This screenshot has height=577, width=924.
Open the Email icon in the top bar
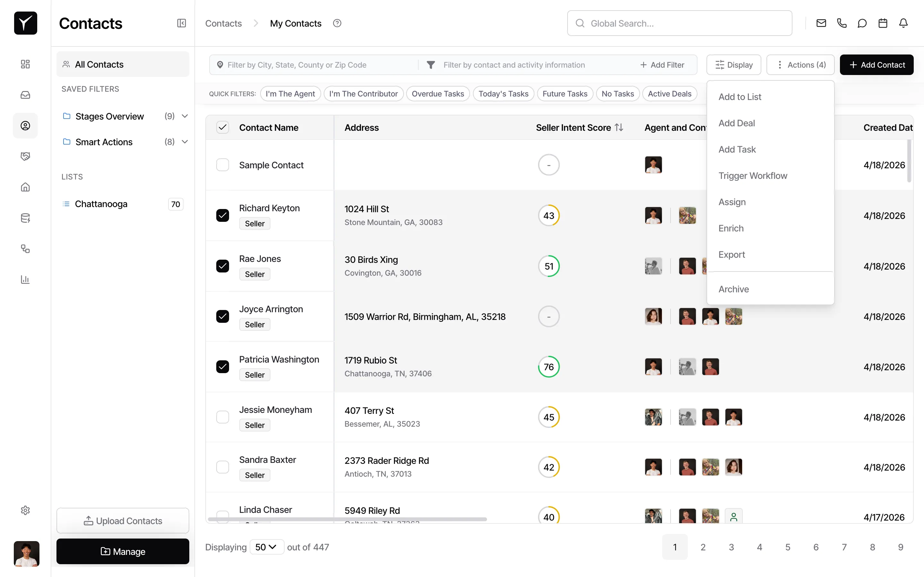(821, 23)
